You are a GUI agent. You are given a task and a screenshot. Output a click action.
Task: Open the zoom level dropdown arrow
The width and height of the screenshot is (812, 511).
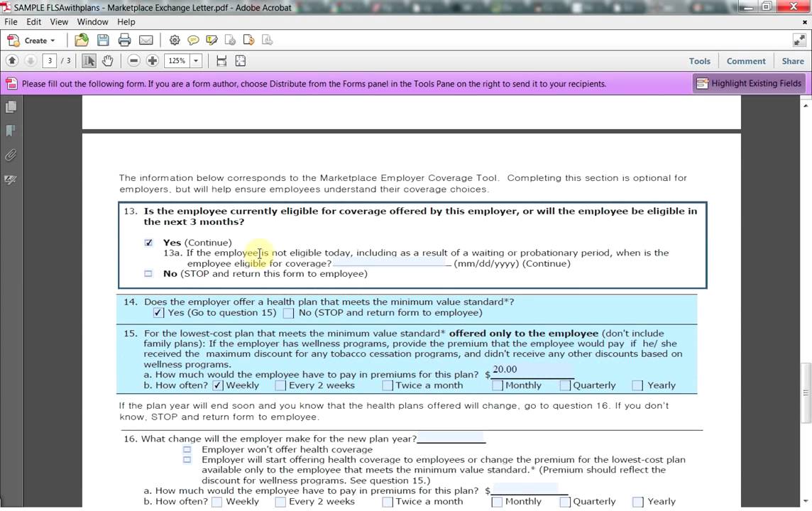(x=196, y=61)
